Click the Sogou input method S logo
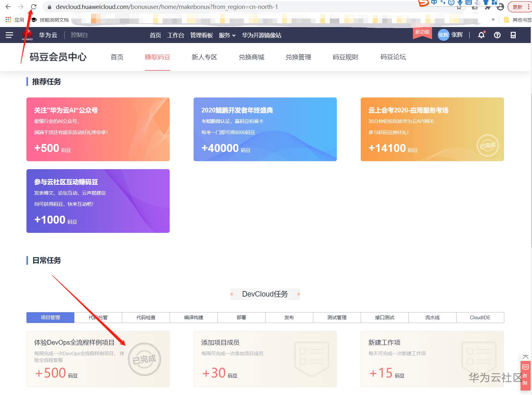 point(423,3)
